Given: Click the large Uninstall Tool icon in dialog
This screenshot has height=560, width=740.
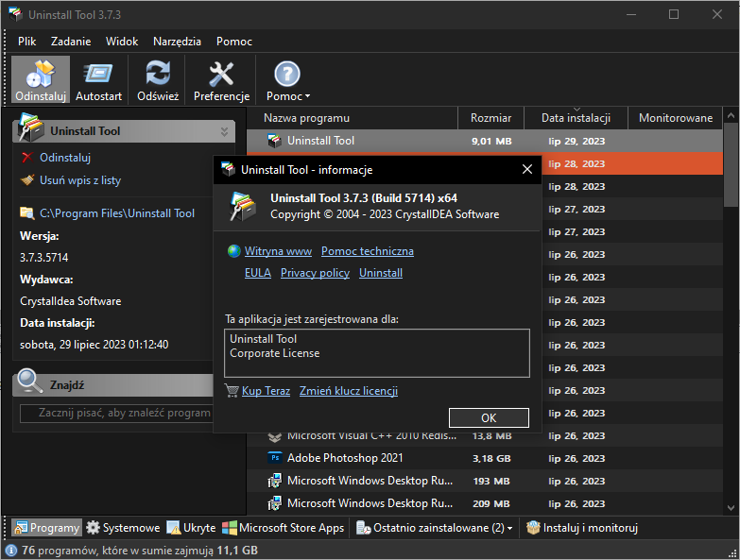Looking at the screenshot, I should click(242, 207).
